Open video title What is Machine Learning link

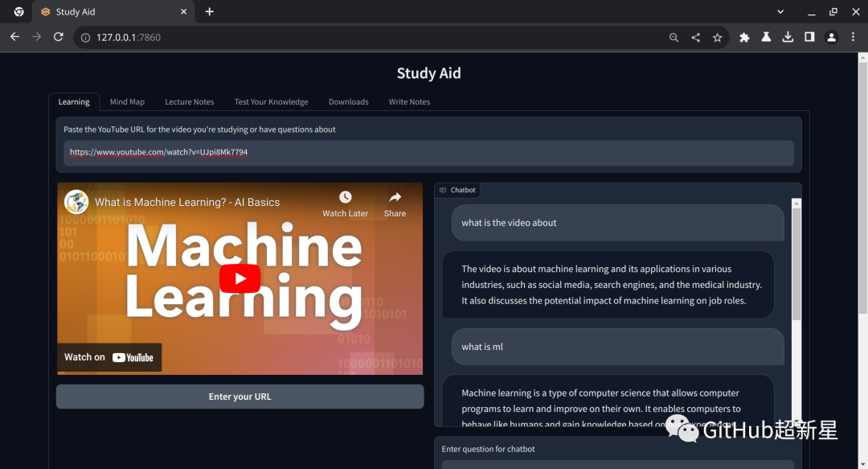click(187, 203)
